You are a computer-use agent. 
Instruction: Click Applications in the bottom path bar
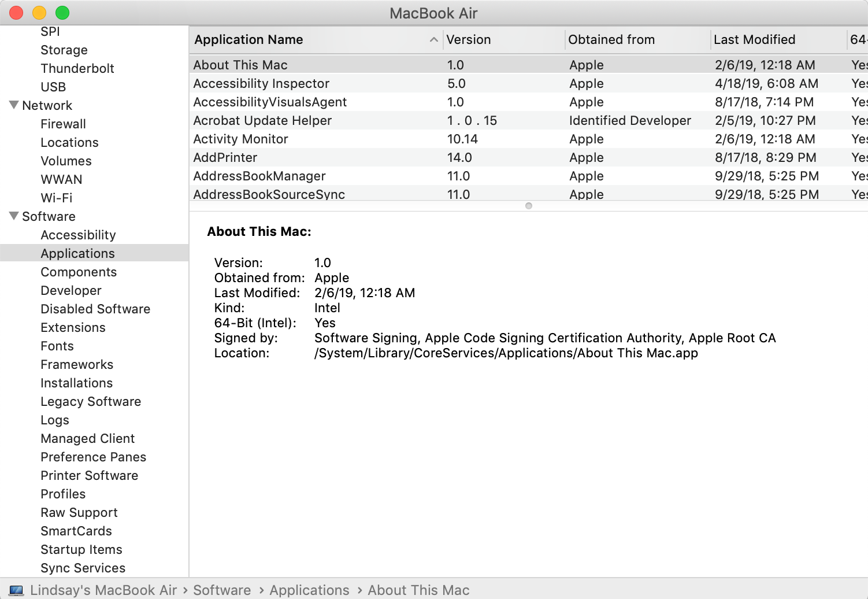pyautogui.click(x=309, y=590)
